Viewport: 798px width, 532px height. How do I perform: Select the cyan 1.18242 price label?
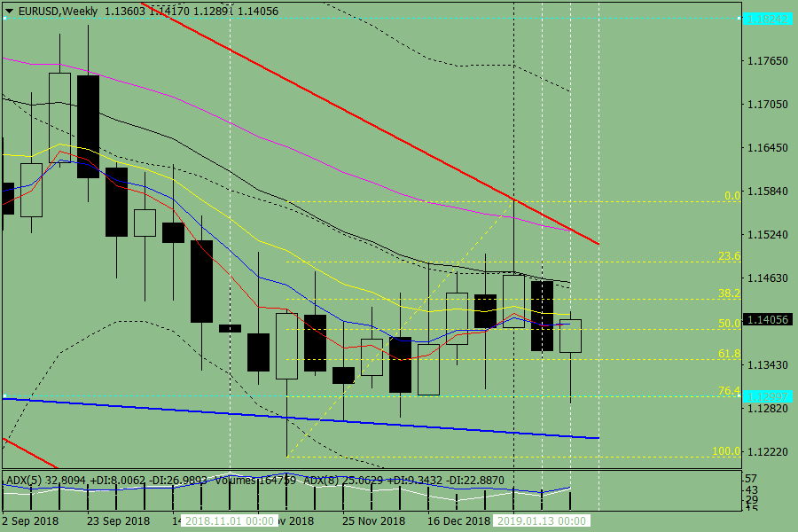tap(768, 20)
